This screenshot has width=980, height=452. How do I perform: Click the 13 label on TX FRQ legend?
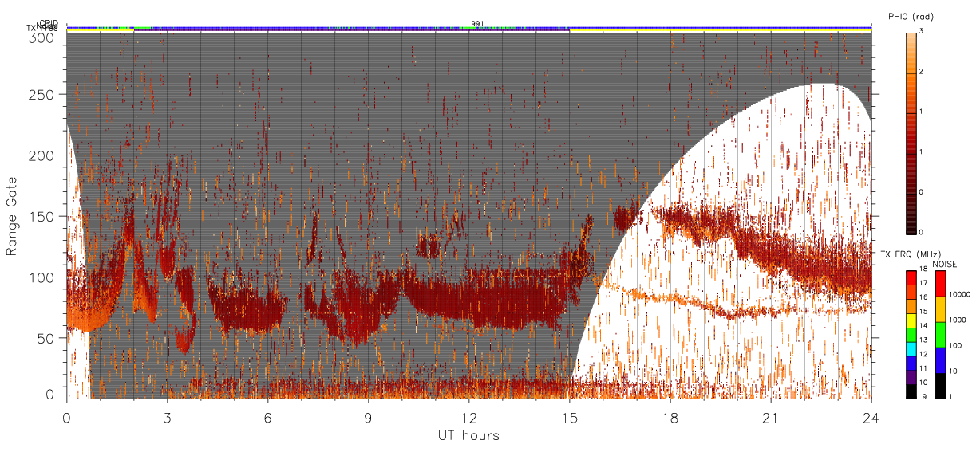pos(923,340)
